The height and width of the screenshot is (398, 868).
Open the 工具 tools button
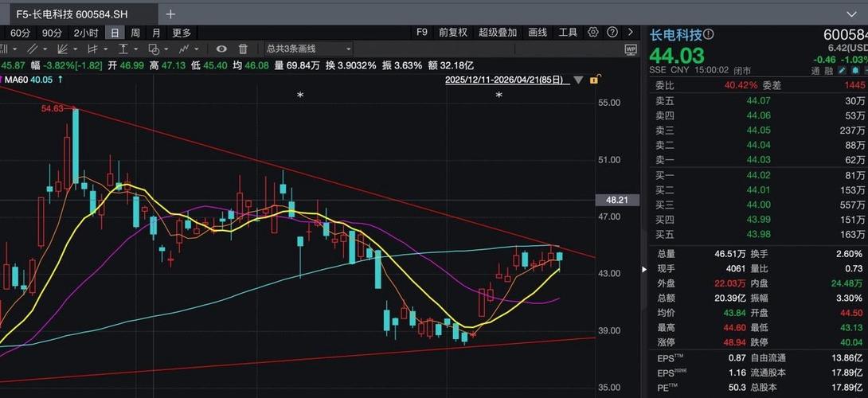[568, 32]
